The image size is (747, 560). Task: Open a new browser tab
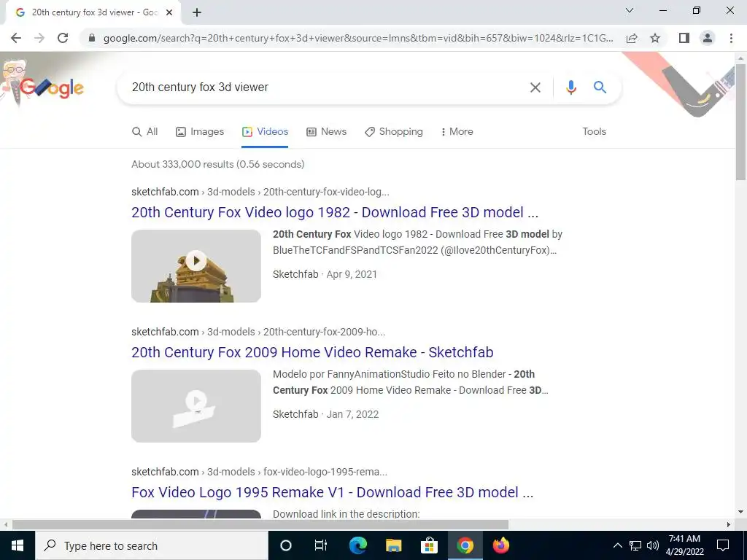pos(197,13)
